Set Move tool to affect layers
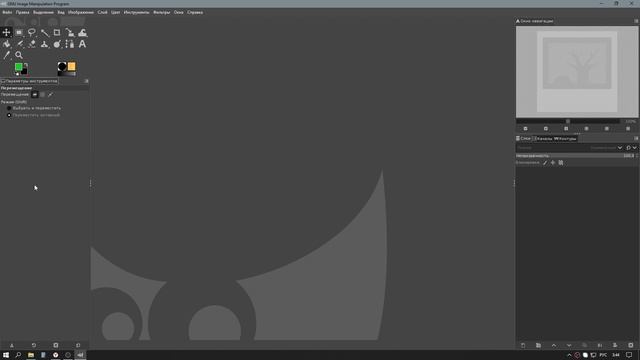This screenshot has width=640, height=360. tap(35, 95)
